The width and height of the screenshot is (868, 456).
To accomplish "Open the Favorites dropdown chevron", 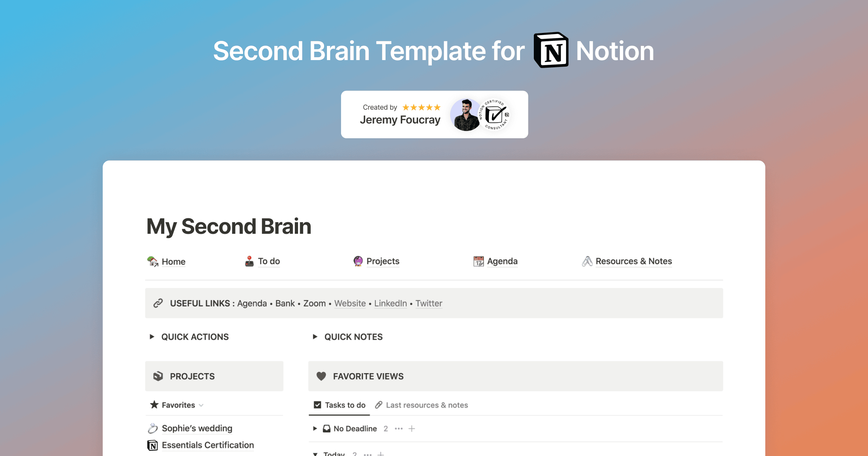I will pyautogui.click(x=201, y=405).
